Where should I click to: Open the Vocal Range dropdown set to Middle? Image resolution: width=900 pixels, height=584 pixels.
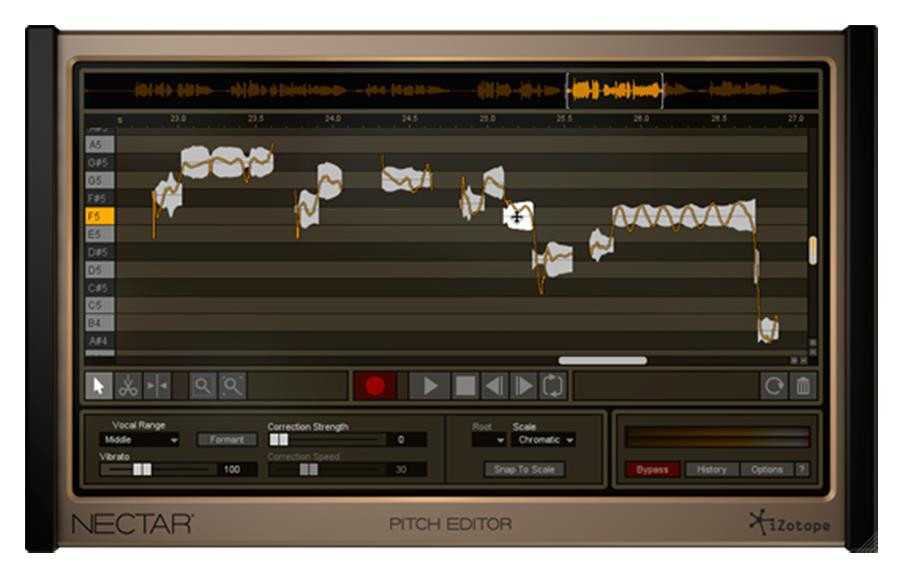(x=139, y=440)
